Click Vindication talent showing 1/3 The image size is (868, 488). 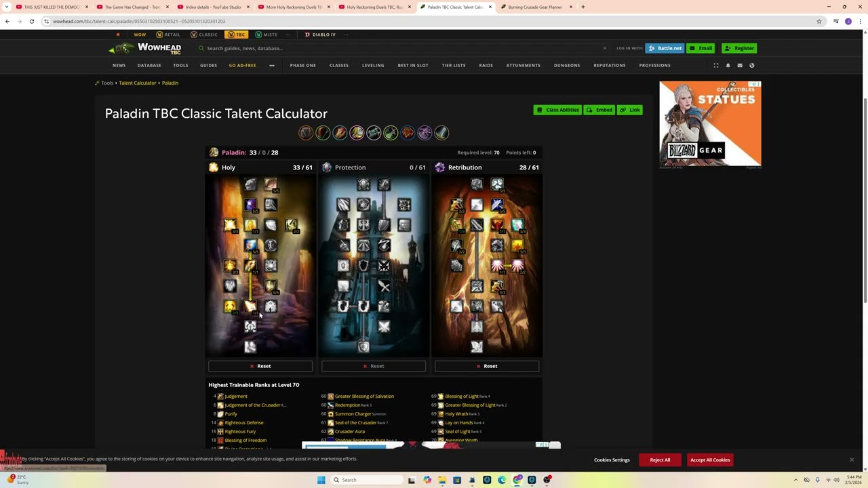pos(456,225)
